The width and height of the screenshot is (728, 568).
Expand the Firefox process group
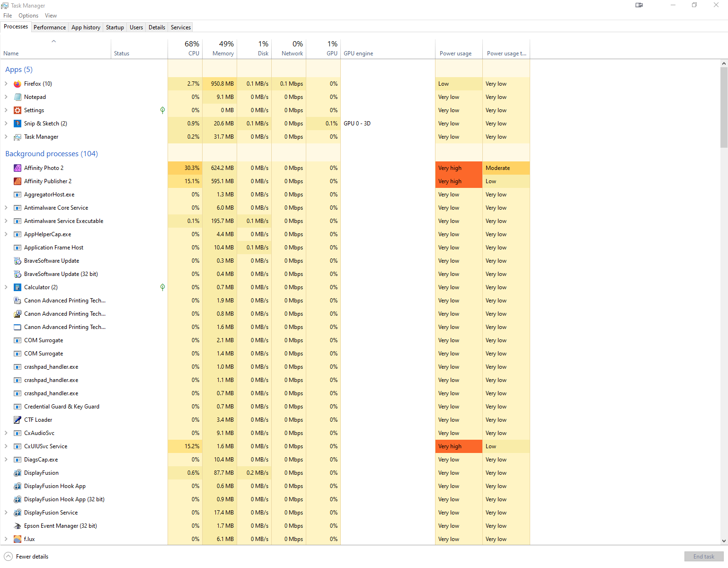point(5,83)
